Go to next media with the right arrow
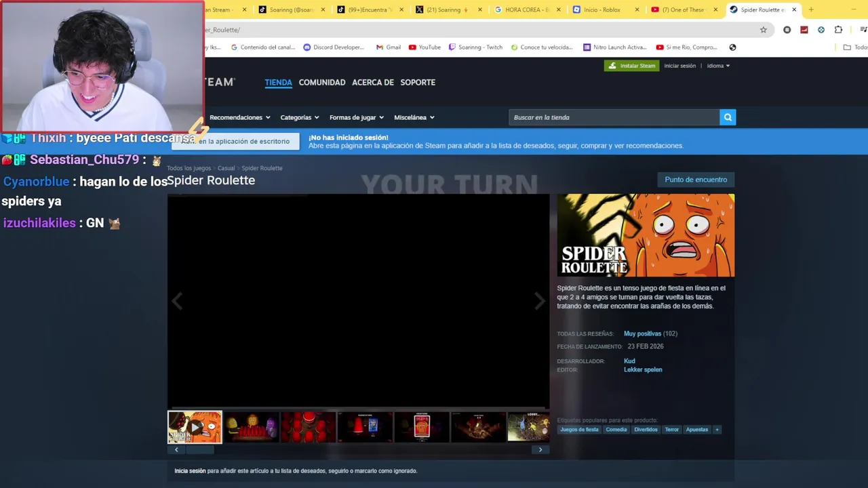This screenshot has height=488, width=868. tap(539, 301)
